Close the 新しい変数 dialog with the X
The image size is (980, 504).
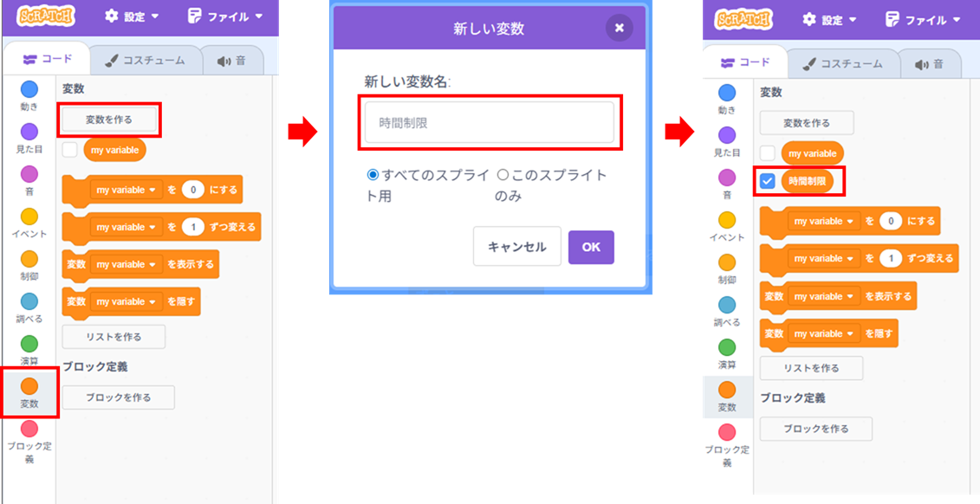coord(619,29)
